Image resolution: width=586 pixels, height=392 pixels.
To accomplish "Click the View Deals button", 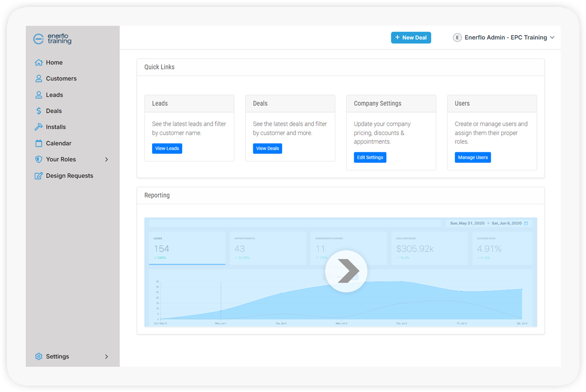I will (x=267, y=148).
